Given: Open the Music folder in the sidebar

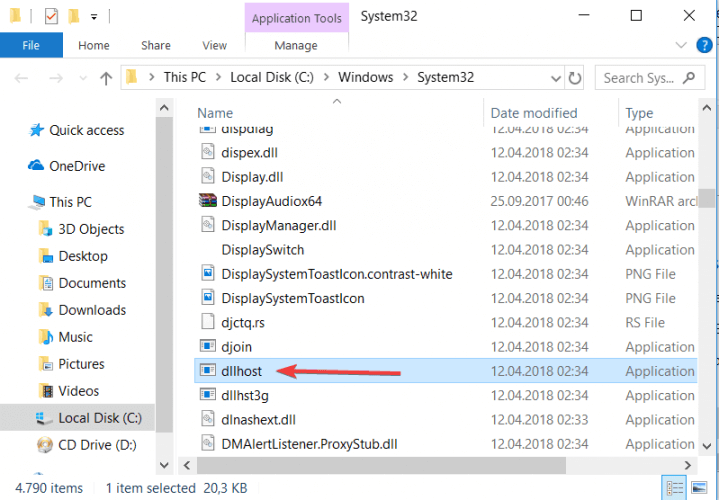Looking at the screenshot, I should pos(66,337).
